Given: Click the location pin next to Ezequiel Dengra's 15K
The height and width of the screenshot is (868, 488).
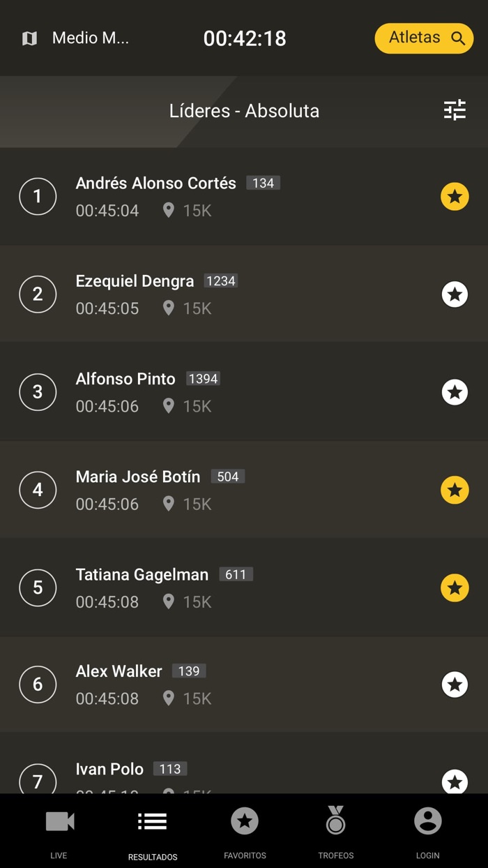Looking at the screenshot, I should coord(168,308).
